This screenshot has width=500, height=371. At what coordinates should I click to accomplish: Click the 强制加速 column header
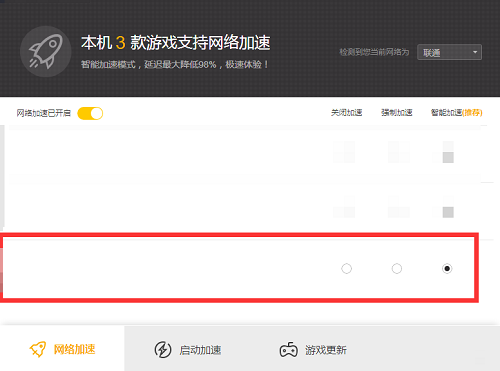[397, 113]
